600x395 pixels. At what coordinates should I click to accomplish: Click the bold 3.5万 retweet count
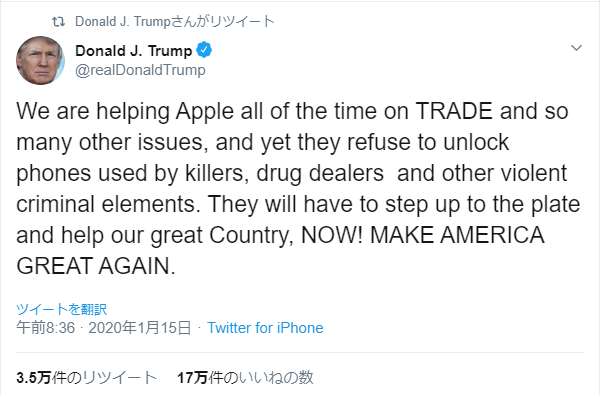click(34, 378)
